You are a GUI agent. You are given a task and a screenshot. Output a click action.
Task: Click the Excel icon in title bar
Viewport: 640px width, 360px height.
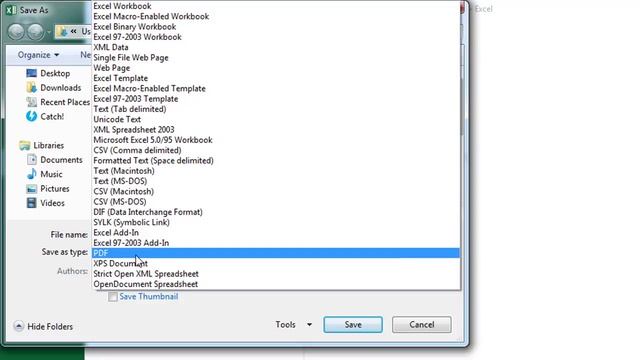point(11,10)
